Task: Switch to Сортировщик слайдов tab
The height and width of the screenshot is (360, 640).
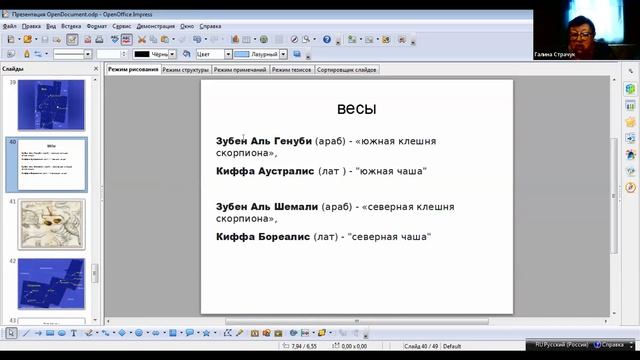Action: click(x=347, y=70)
